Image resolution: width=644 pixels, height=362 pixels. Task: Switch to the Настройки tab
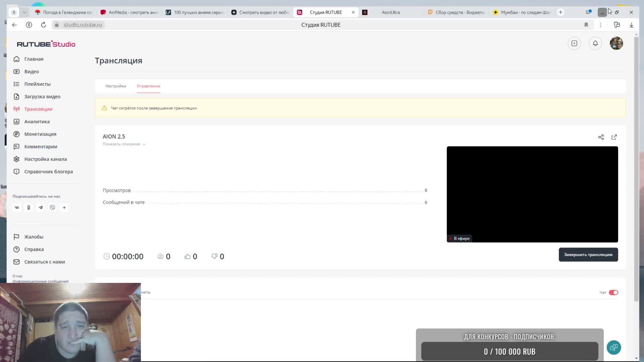pyautogui.click(x=116, y=86)
